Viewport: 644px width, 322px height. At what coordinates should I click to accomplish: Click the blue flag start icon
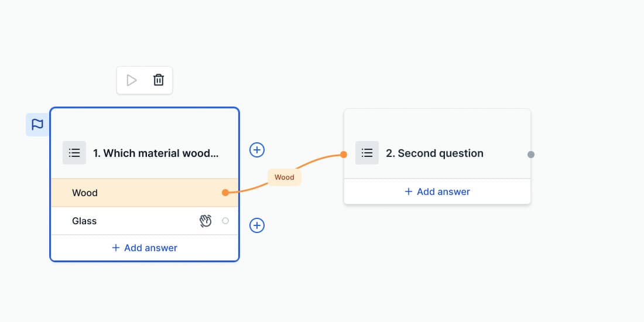37,125
